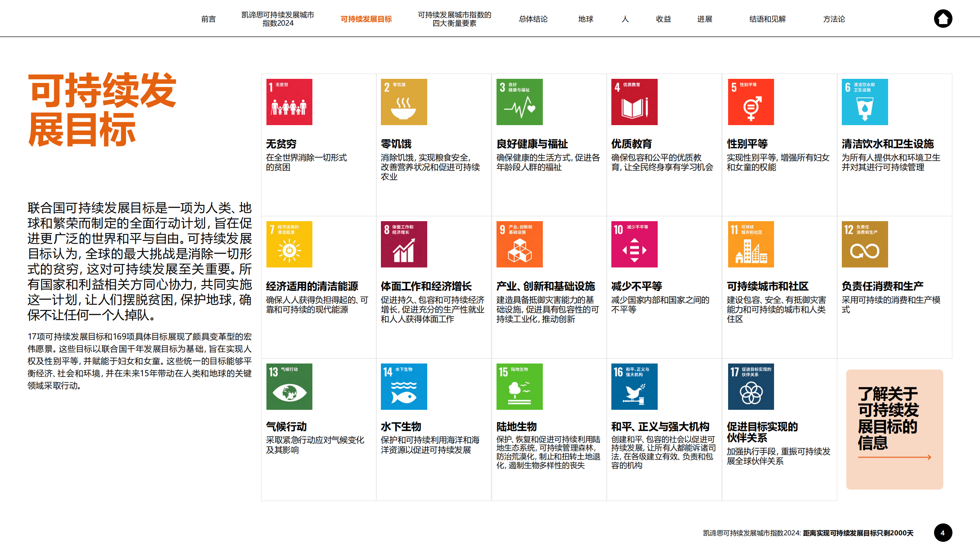The width and height of the screenshot is (980, 551).
Task: Click description 采取紧急行动应对气候变化及其影响
Action: click(315, 445)
